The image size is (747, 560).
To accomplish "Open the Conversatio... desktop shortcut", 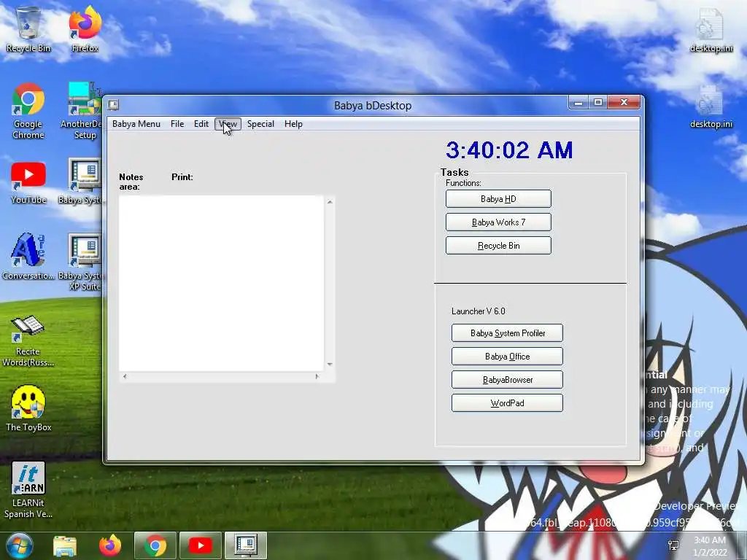I will [28, 256].
